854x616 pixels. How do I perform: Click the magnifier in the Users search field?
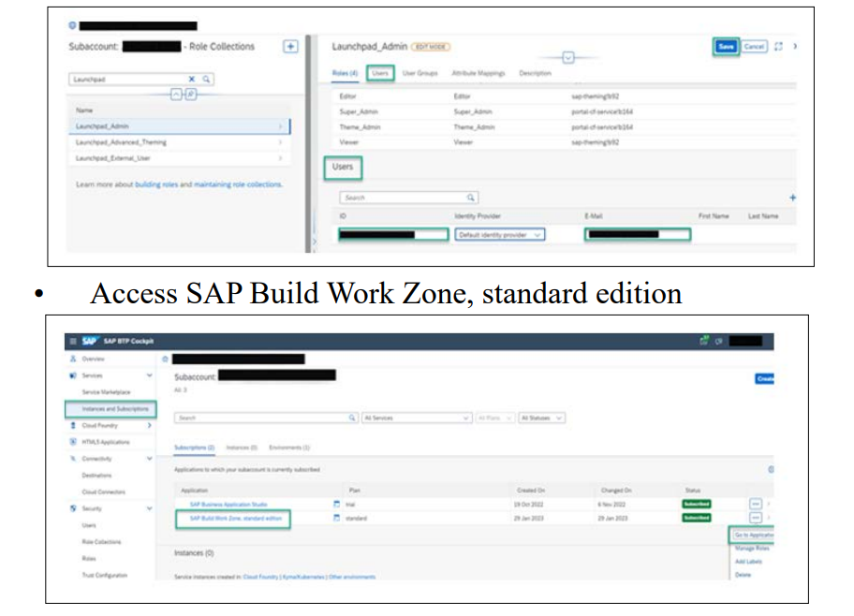(471, 198)
